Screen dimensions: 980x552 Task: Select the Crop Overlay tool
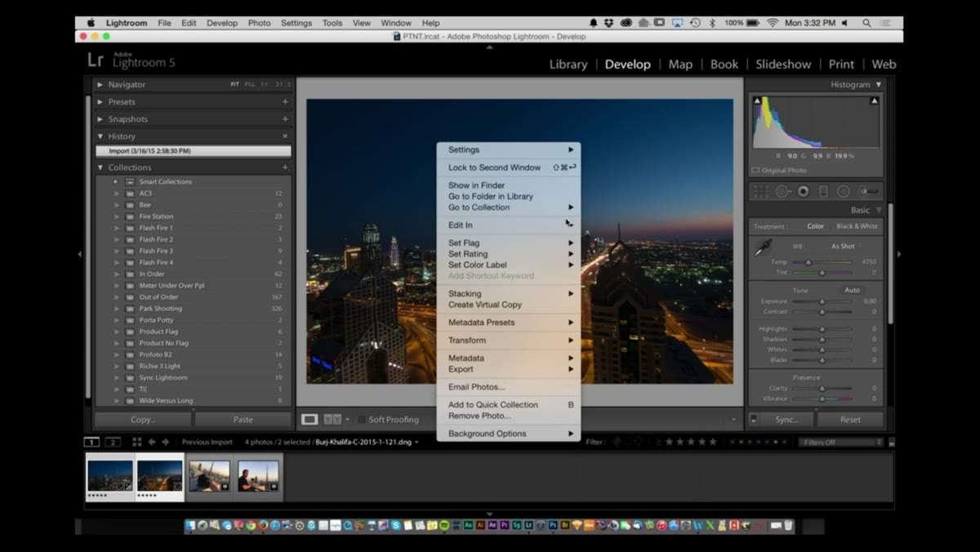point(761,191)
